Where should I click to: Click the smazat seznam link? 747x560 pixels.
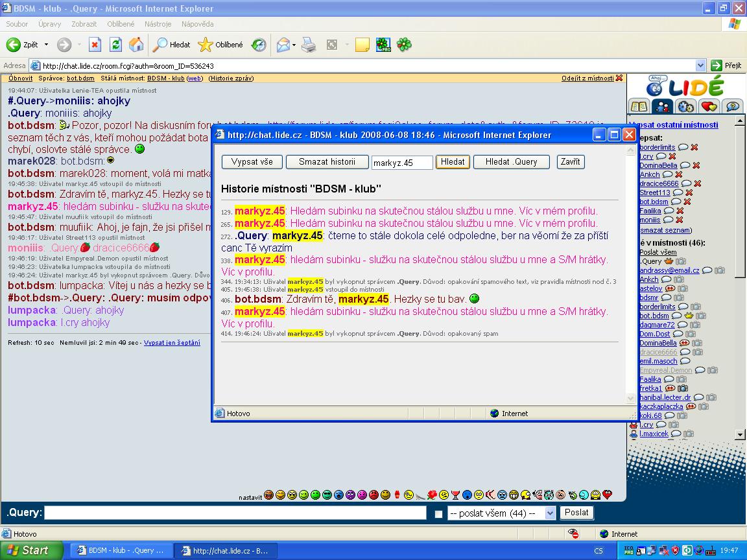click(665, 230)
